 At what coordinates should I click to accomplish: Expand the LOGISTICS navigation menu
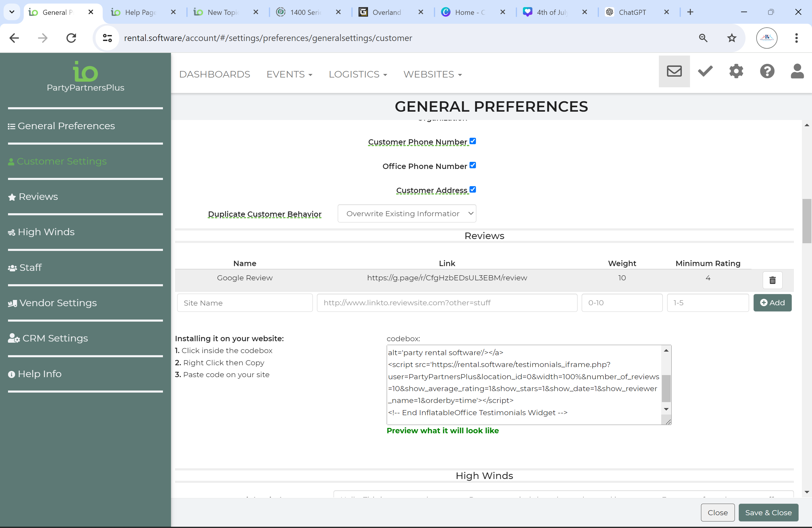tap(358, 75)
